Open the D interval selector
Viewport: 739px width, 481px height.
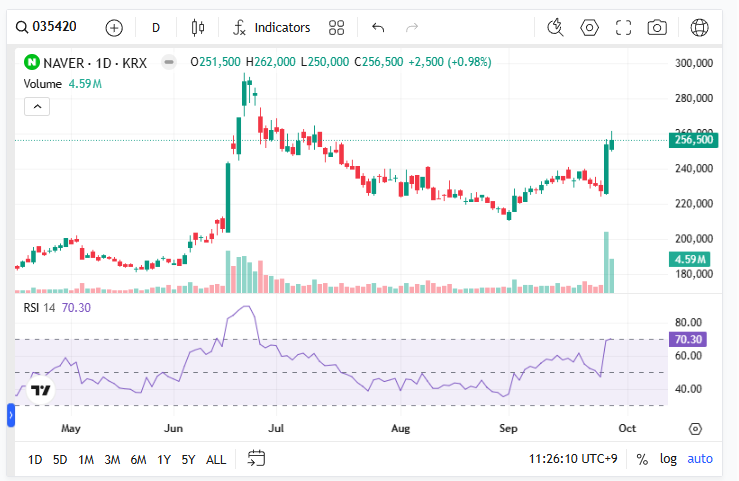coord(156,28)
